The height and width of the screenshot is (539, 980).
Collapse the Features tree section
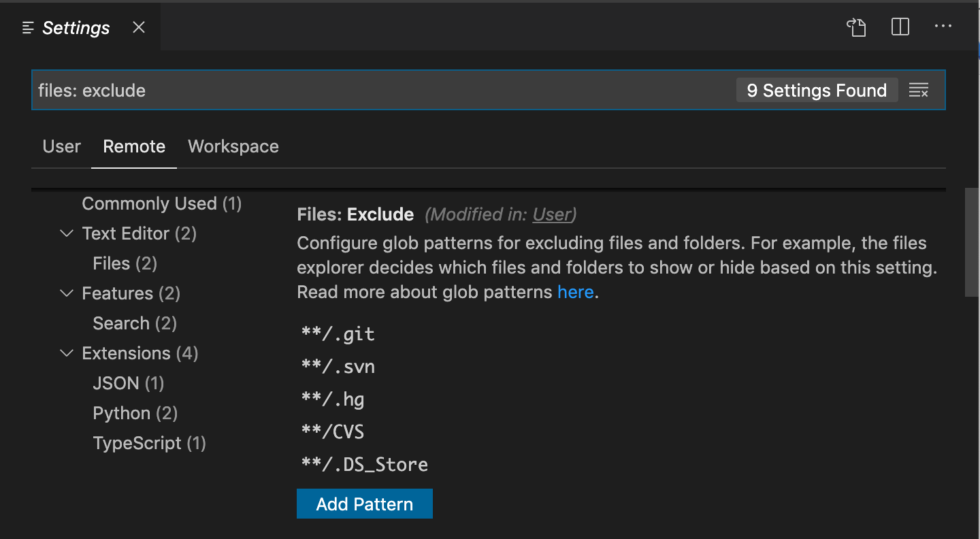coord(67,293)
